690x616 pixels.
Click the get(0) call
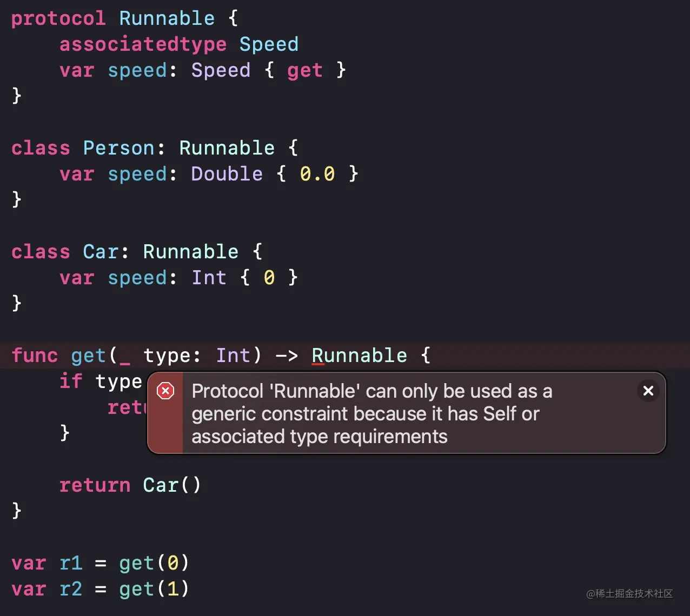click(154, 563)
